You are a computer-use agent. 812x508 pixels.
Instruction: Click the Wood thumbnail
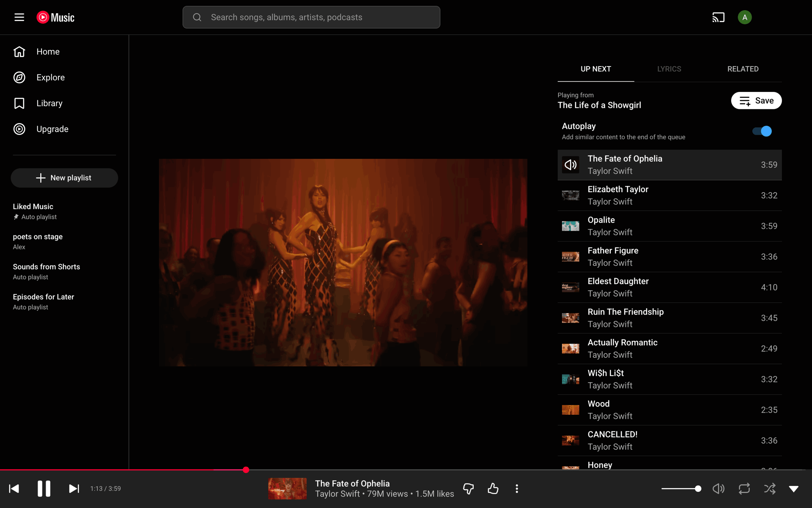[571, 410]
